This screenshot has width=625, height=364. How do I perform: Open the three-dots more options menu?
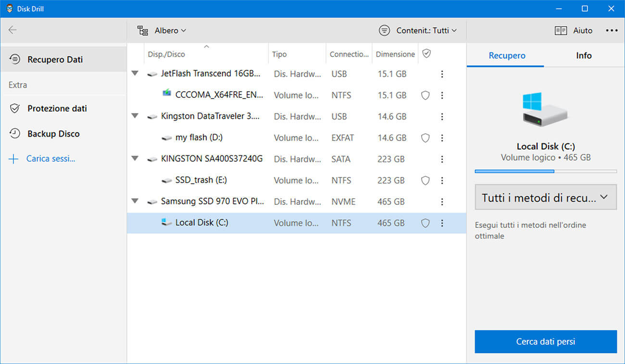[612, 30]
